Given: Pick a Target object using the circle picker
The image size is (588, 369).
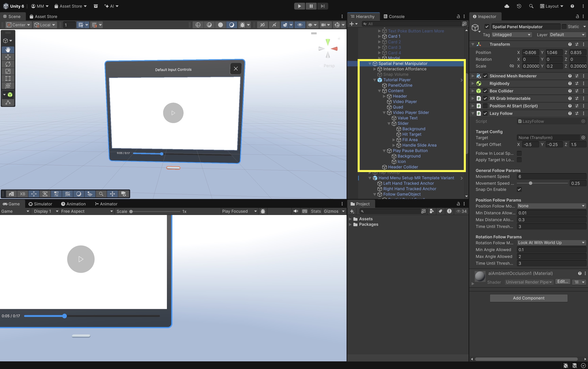Looking at the screenshot, I should coord(583,138).
